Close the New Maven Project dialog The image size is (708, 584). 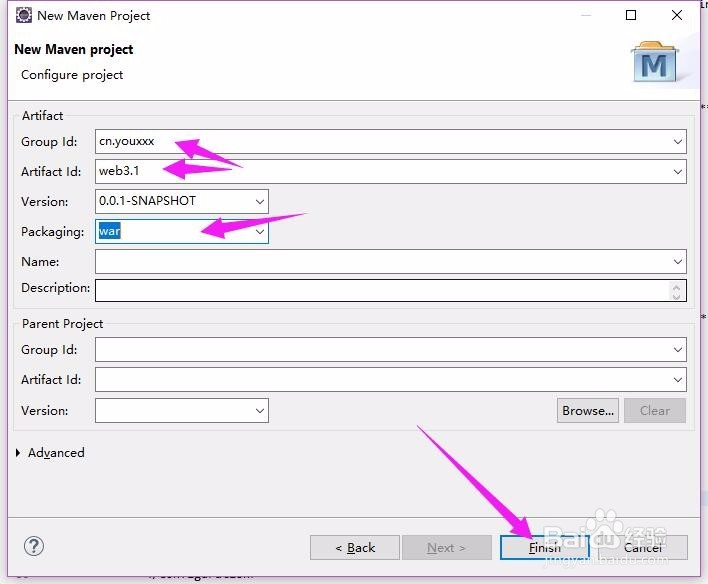coord(677,15)
